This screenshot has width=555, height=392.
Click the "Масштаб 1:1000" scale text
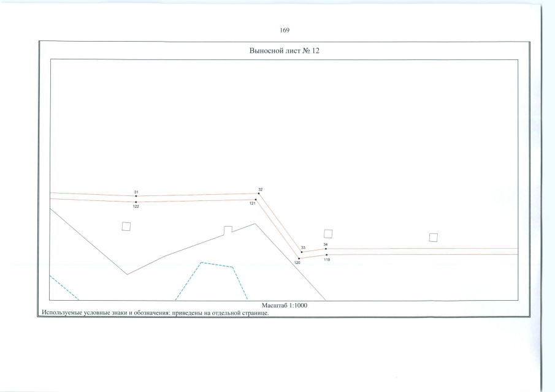[x=284, y=305]
